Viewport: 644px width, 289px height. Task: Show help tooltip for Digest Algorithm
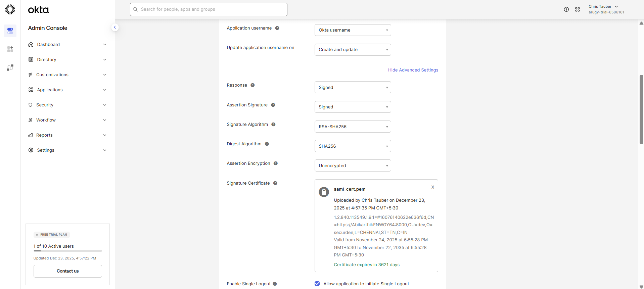[267, 144]
